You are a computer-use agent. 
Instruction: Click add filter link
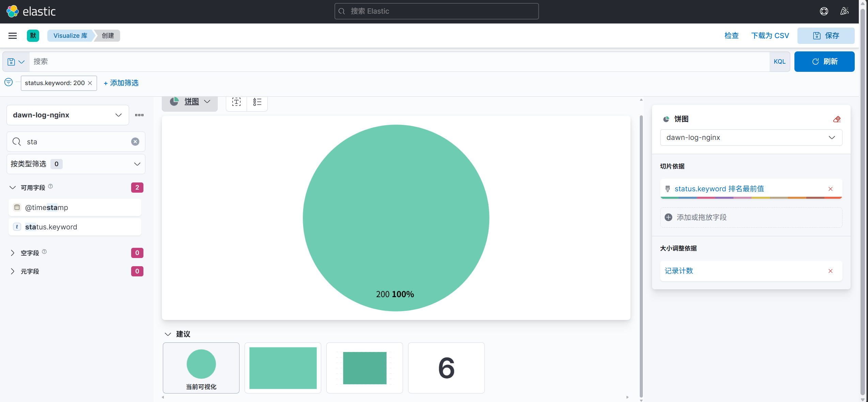pos(121,83)
